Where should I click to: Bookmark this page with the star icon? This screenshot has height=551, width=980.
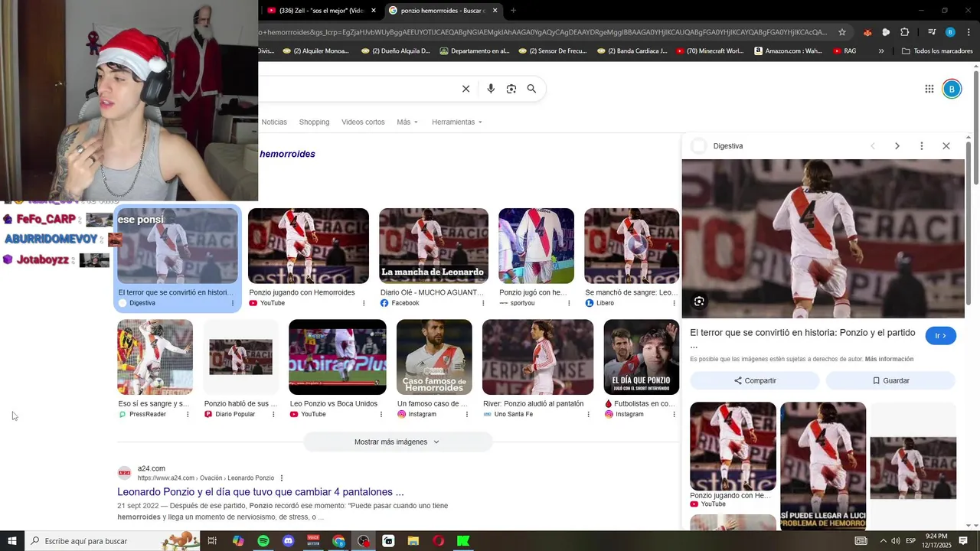842,32
